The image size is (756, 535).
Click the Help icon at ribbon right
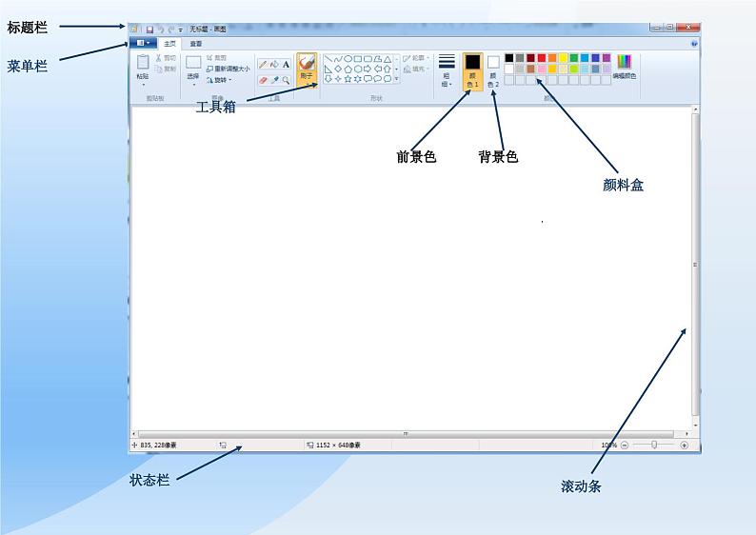point(694,44)
